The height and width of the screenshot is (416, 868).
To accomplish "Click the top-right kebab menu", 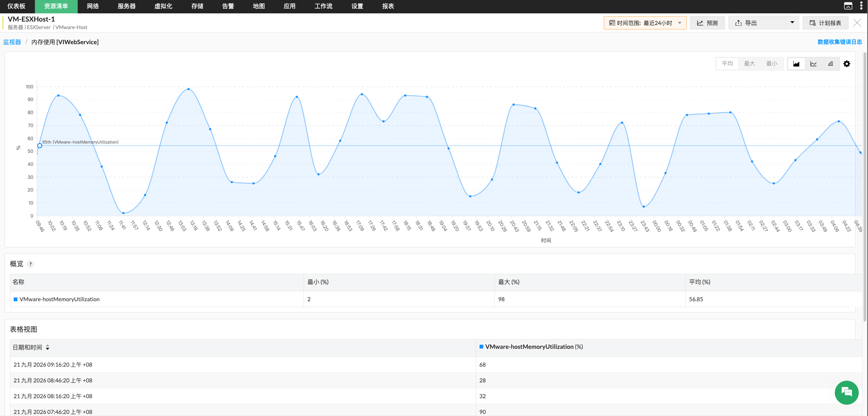I will pyautogui.click(x=861, y=6).
